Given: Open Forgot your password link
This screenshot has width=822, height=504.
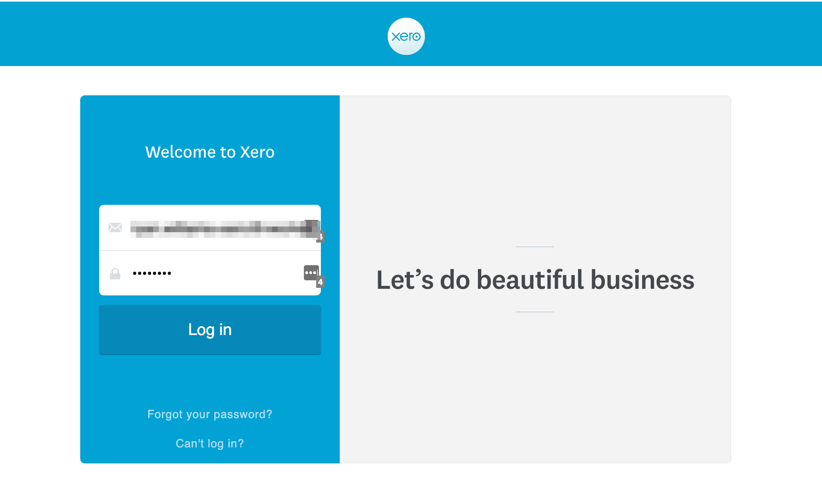Looking at the screenshot, I should [210, 414].
